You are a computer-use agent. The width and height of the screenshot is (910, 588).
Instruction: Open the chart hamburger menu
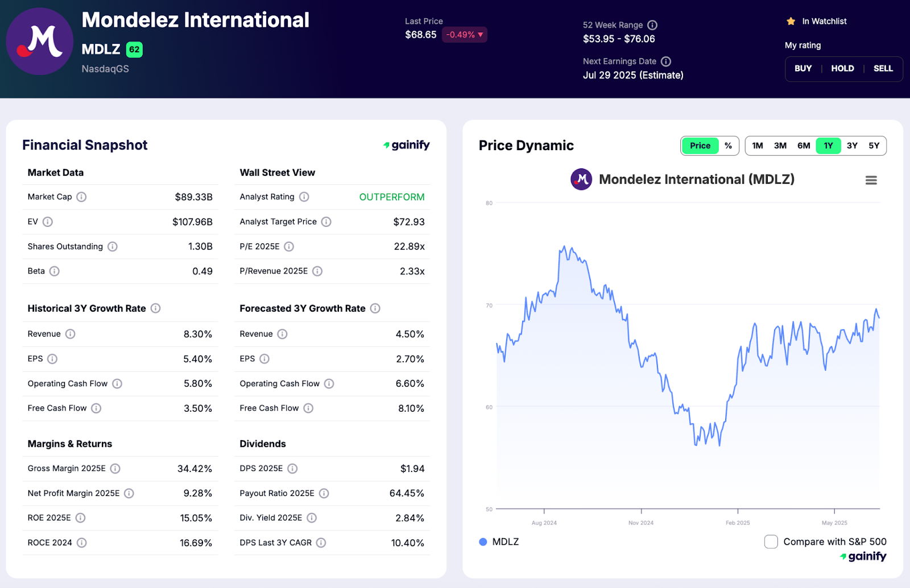[871, 180]
